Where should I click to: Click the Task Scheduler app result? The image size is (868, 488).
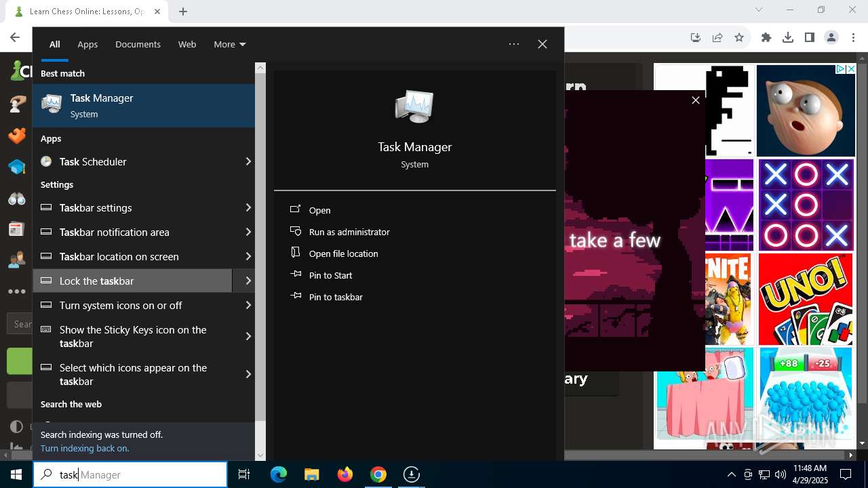(x=132, y=161)
